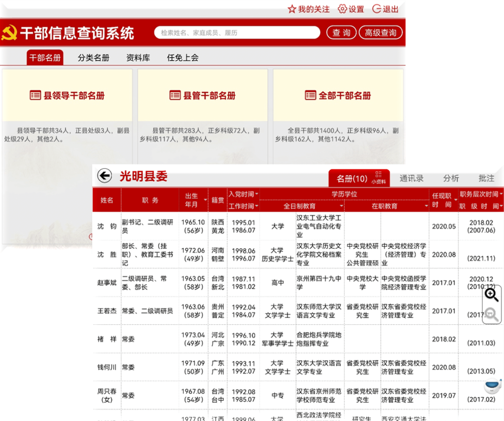504x421 pixels.
Task: Click the 查询 search button
Action: click(x=341, y=33)
